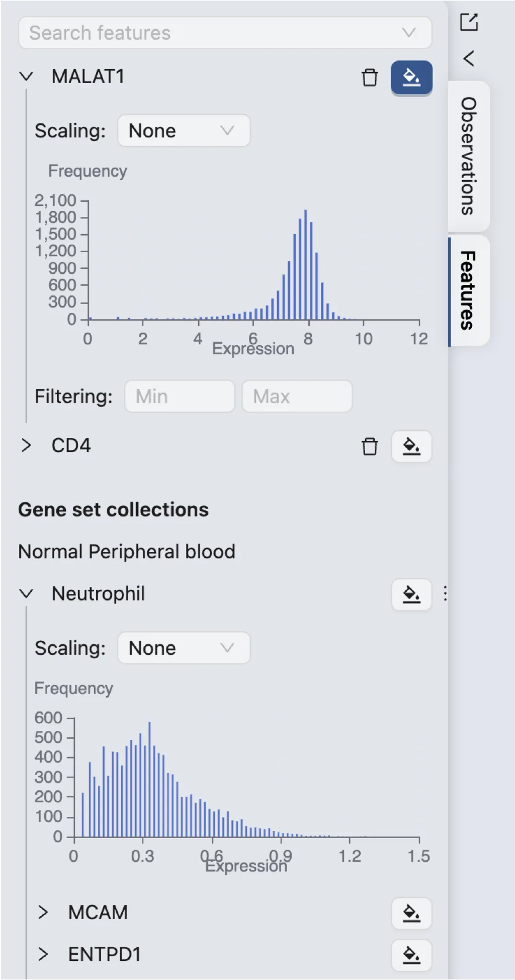Screen dimensions: 515x980
Task: Collapse the Neutrophil gene set
Action: [x=26, y=594]
